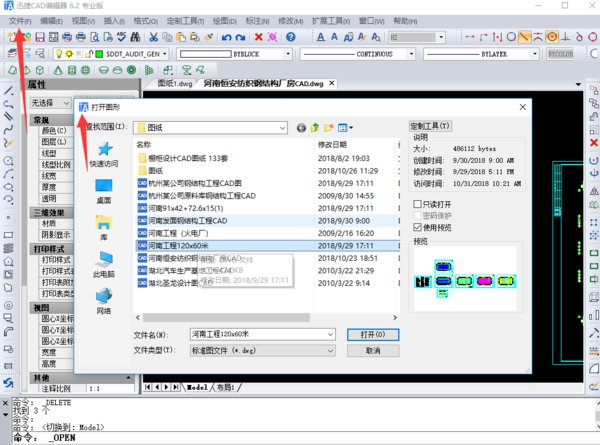Click the sphere solid icon
Screen dimensions: 600x445
85,70
